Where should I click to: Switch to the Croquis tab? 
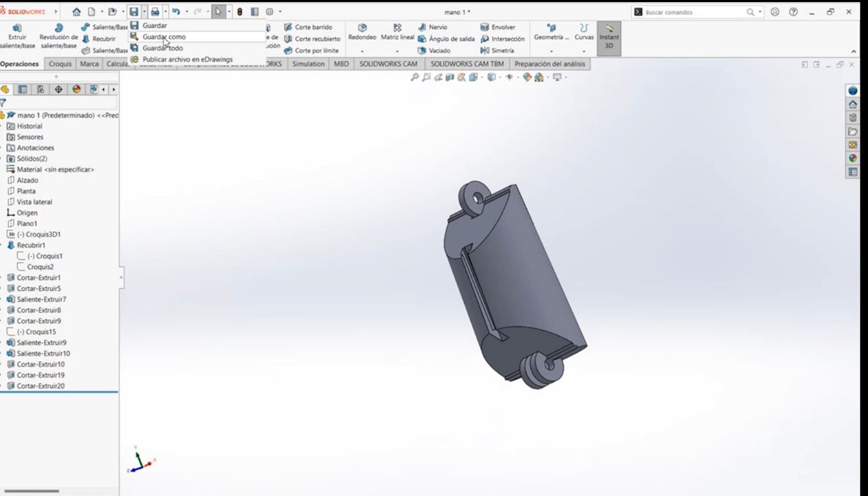(x=60, y=64)
